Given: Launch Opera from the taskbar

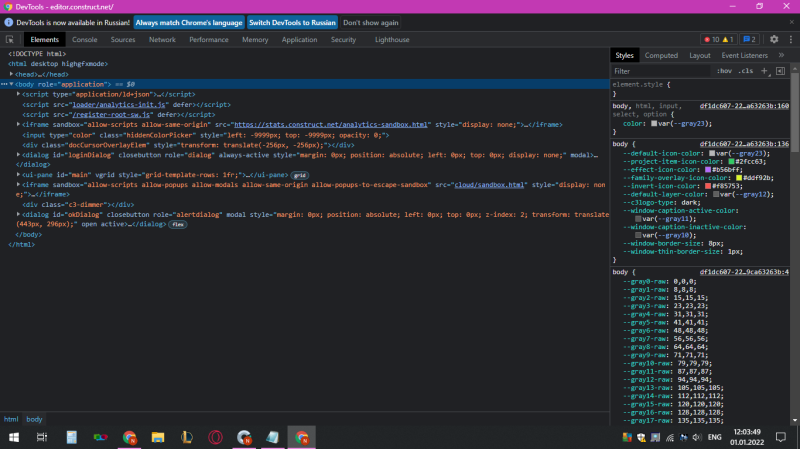Looking at the screenshot, I should click(x=215, y=437).
